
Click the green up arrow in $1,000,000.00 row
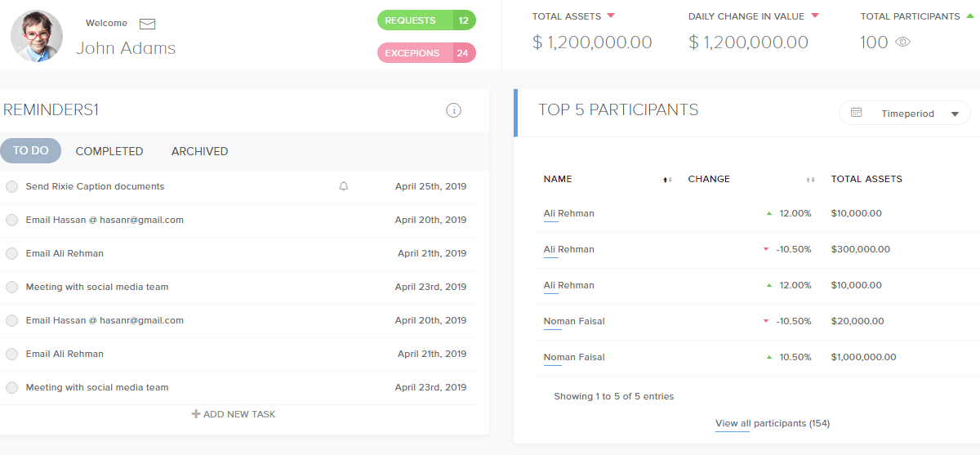pyautogui.click(x=769, y=357)
